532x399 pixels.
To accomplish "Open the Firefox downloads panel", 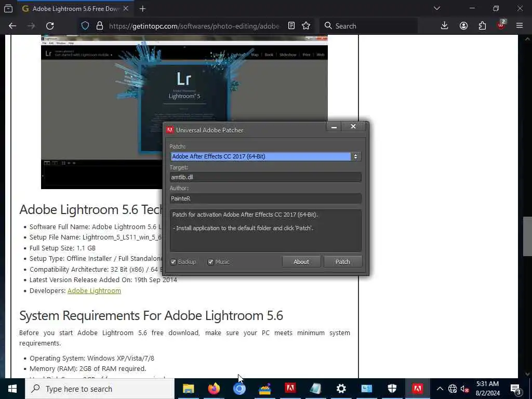I will (x=445, y=26).
